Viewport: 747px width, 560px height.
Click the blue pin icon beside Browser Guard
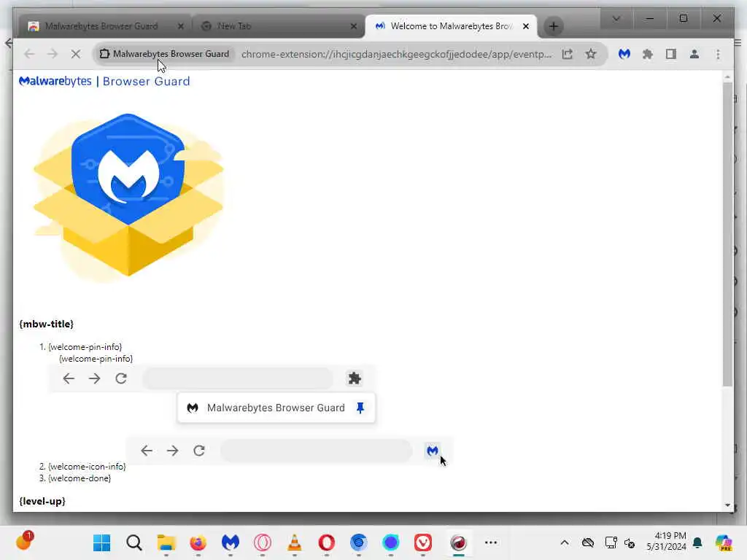pyautogui.click(x=360, y=408)
